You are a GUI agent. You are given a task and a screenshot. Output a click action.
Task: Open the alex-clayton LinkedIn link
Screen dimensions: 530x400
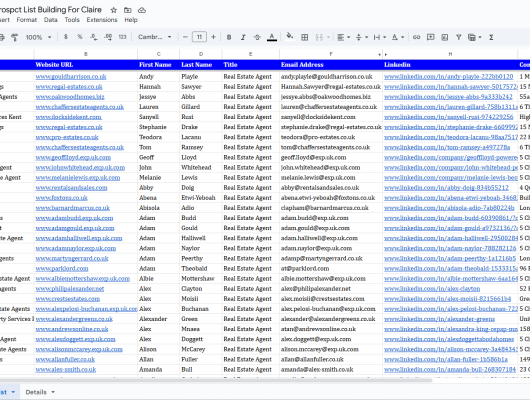pos(432,289)
